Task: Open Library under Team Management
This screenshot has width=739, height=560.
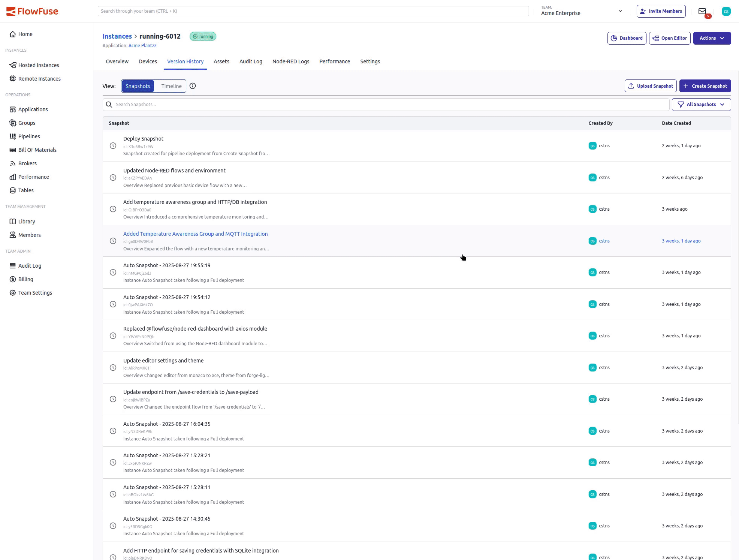Action: [27, 221]
